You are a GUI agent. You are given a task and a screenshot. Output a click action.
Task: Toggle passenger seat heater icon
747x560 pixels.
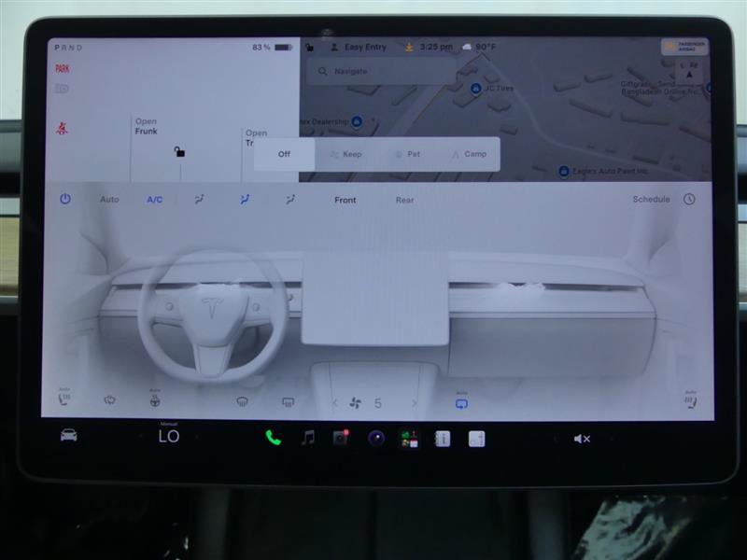click(690, 401)
